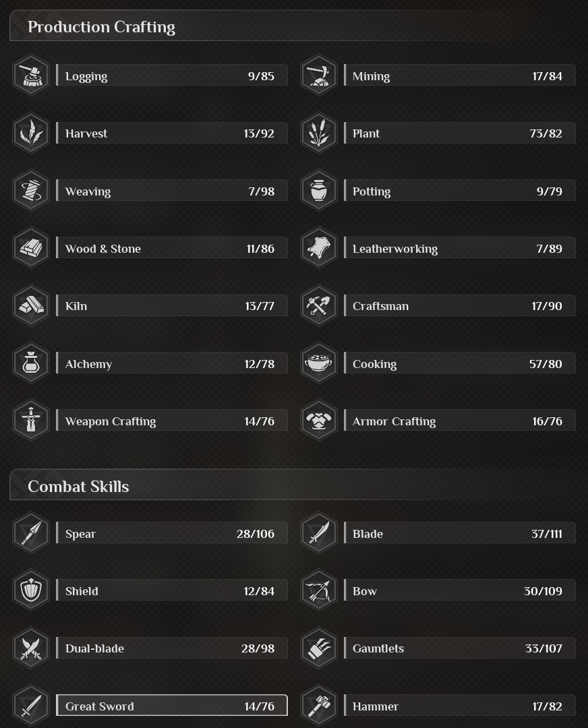
Task: Select the Potting vase icon
Action: pos(318,191)
